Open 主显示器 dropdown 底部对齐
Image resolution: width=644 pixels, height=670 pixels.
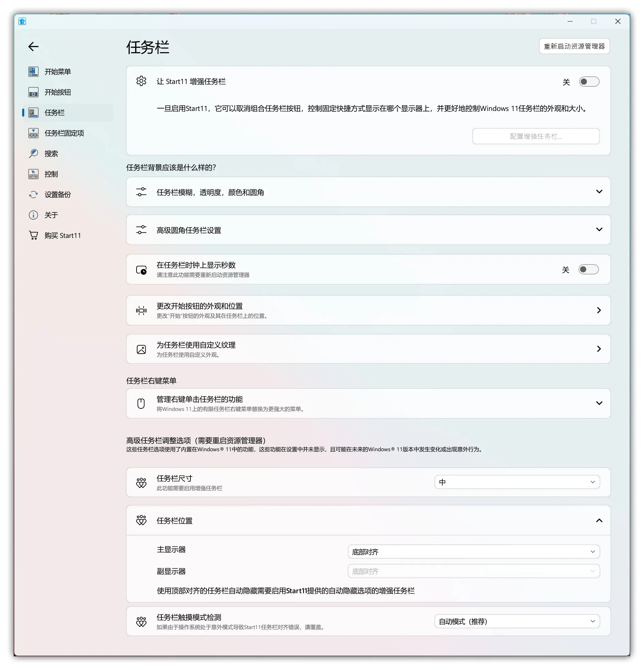pos(474,551)
